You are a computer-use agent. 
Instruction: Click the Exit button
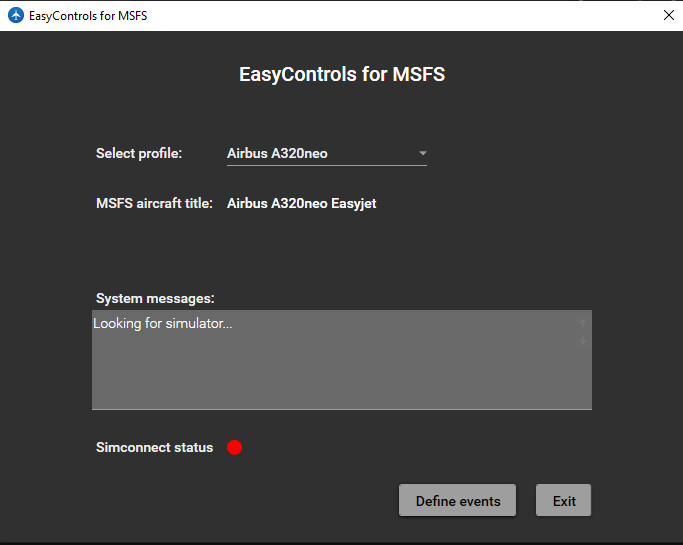click(564, 500)
